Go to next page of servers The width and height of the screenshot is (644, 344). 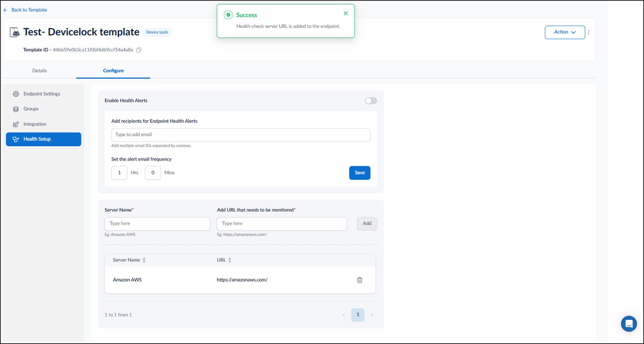pyautogui.click(x=372, y=315)
